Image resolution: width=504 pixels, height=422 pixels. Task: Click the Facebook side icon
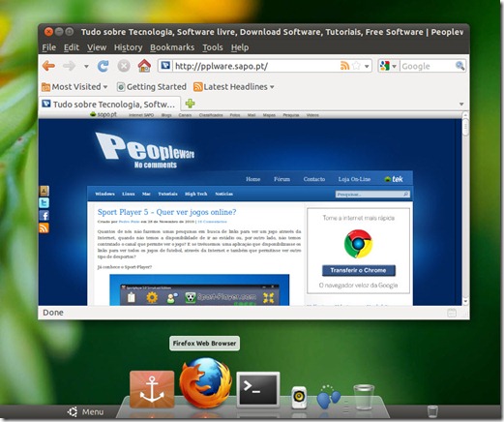pos(44,216)
